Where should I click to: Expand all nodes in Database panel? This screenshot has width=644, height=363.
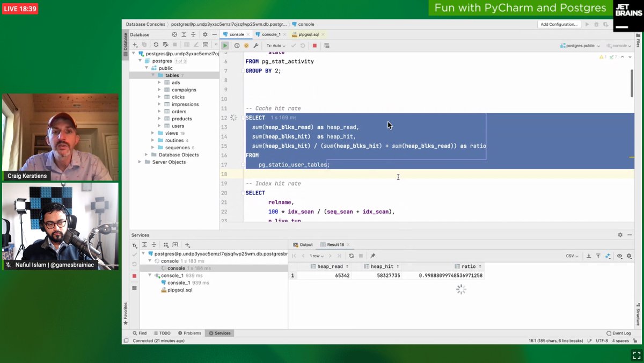pyautogui.click(x=183, y=34)
